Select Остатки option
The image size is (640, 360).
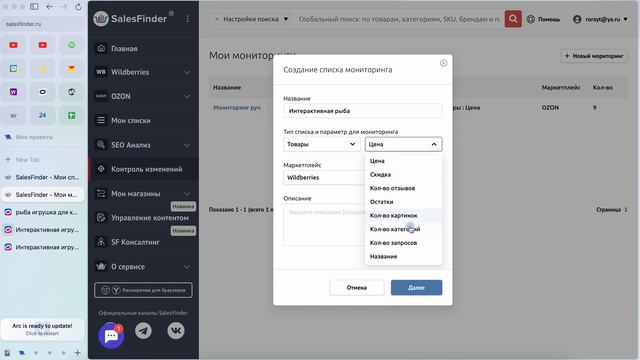click(403, 202)
